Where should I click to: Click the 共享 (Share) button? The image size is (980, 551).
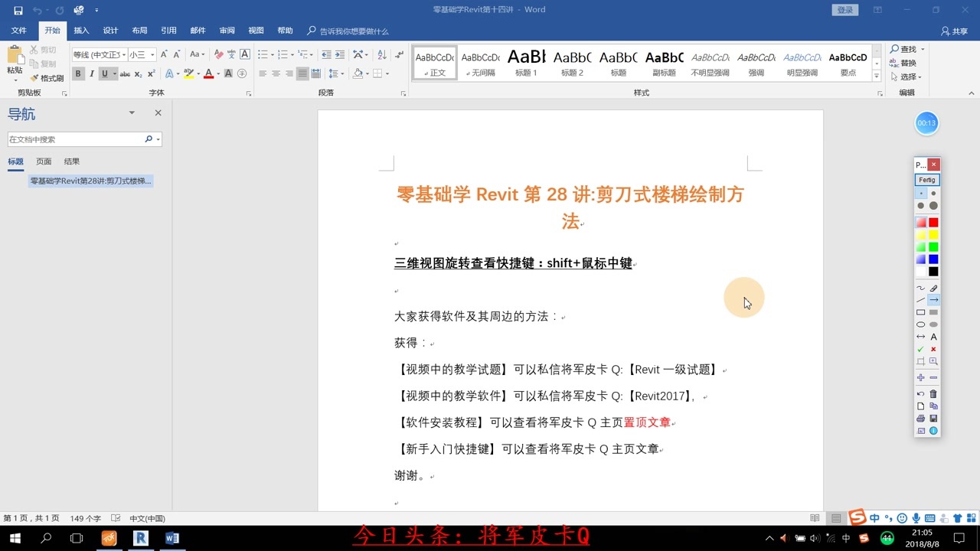pos(955,31)
